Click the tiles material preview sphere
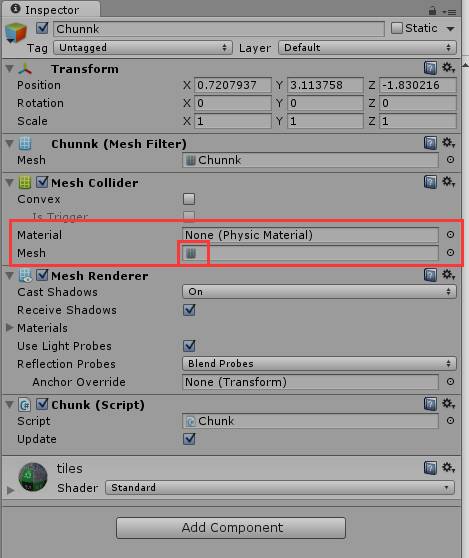This screenshot has width=469, height=558. (33, 477)
